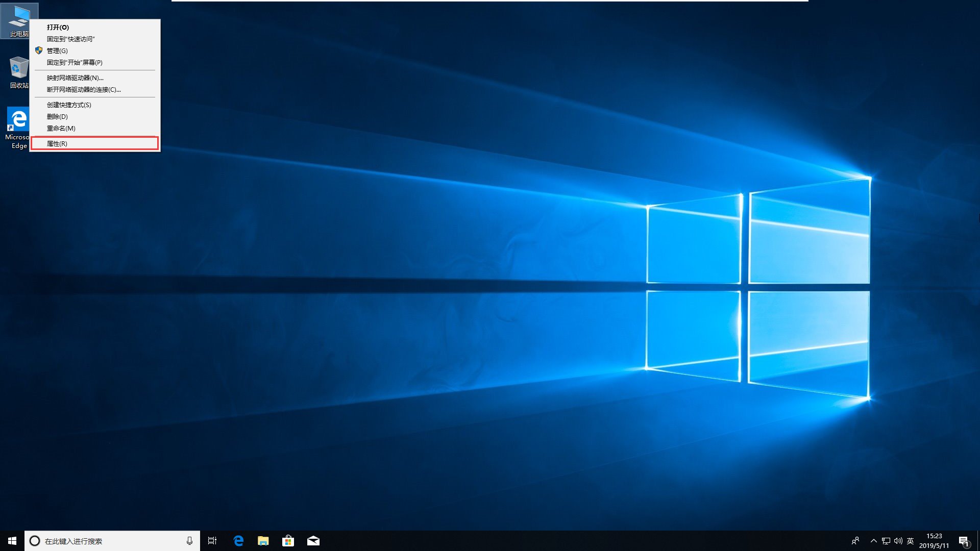The width and height of the screenshot is (980, 551).
Task: Open the Windows Start menu
Action: [x=12, y=541]
